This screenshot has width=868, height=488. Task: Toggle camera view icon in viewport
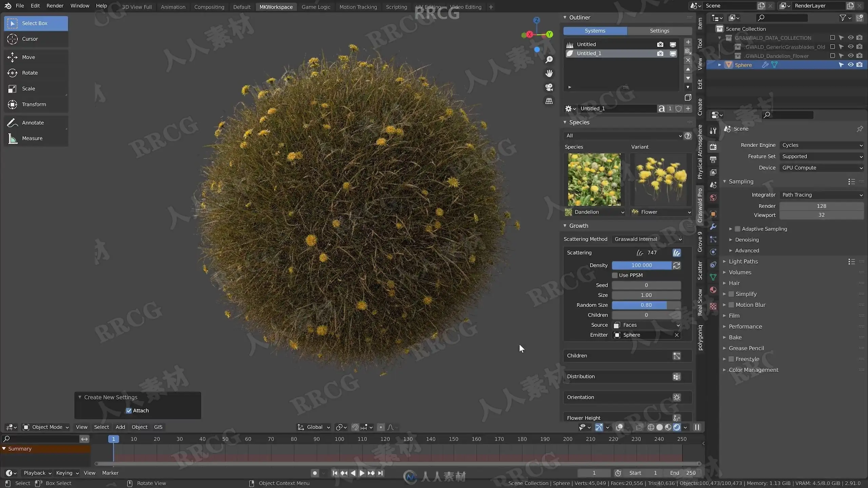pos(549,87)
